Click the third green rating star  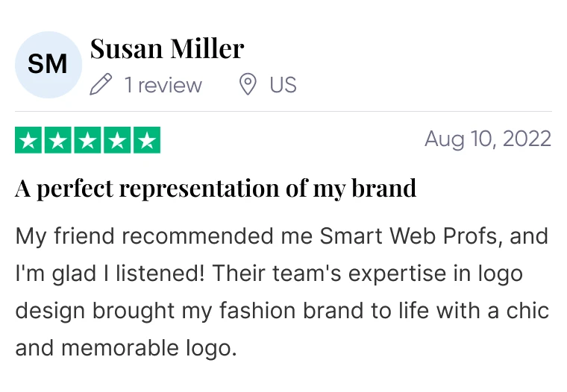87,140
